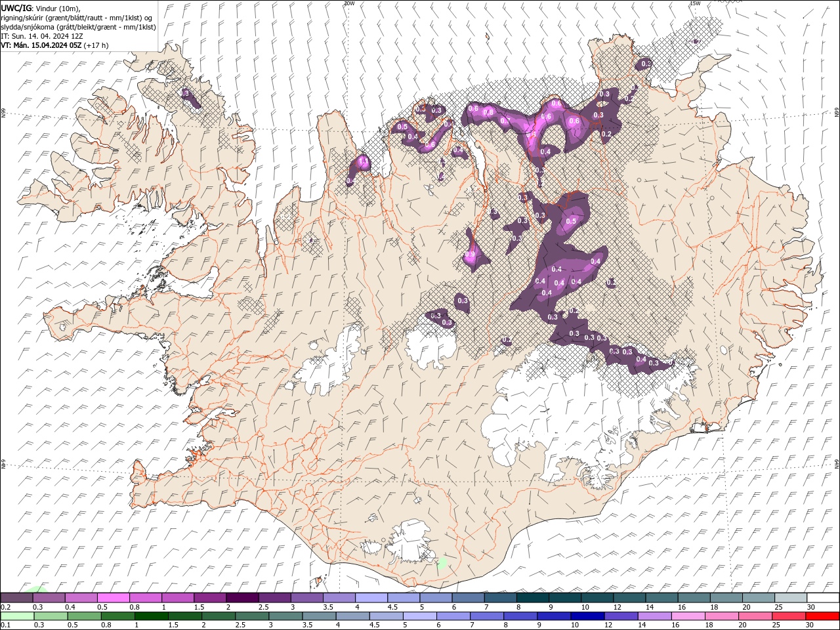The width and height of the screenshot is (840, 630).
Task: Choose pale periwinkle snow swatch 4 to 4.5
Action: [x=371, y=598]
